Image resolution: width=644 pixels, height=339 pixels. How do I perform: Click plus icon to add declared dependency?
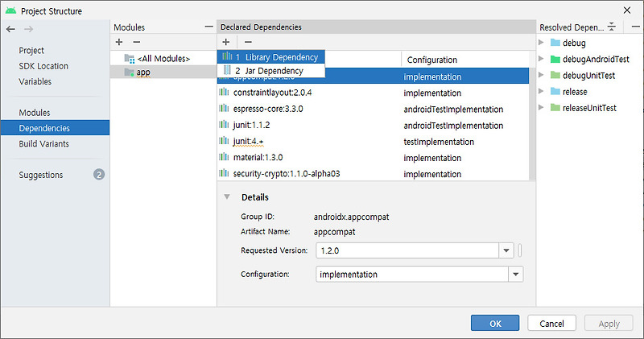pyautogui.click(x=226, y=42)
